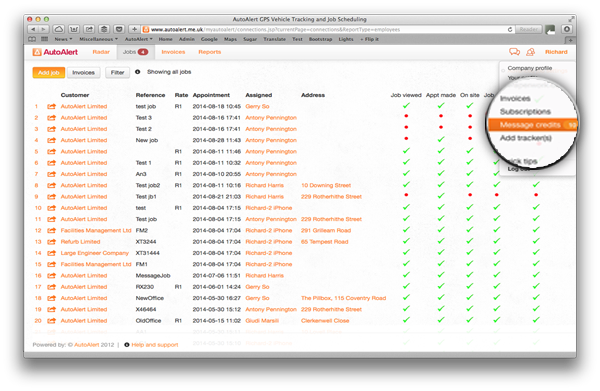Open the Richard user menu
This screenshot has width=600, height=391.
[556, 52]
